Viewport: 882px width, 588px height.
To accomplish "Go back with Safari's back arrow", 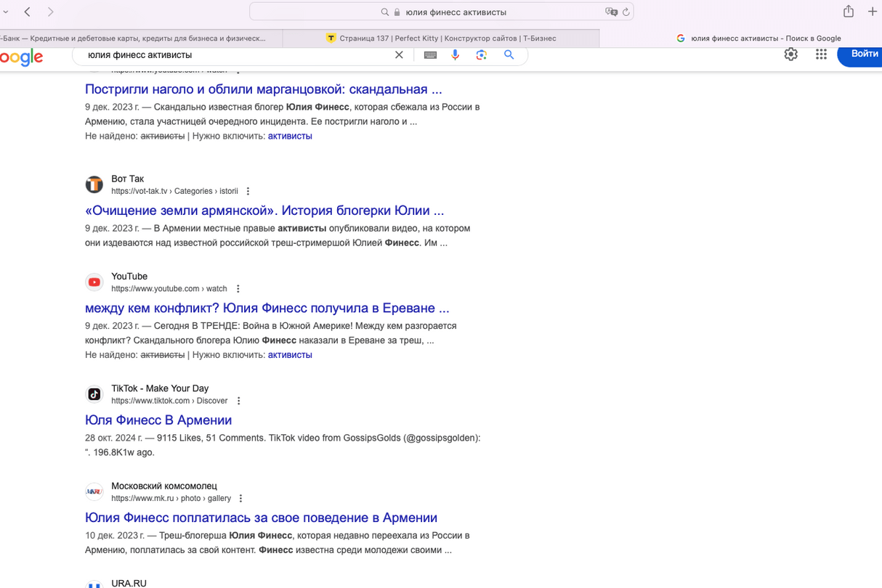I will pyautogui.click(x=28, y=12).
